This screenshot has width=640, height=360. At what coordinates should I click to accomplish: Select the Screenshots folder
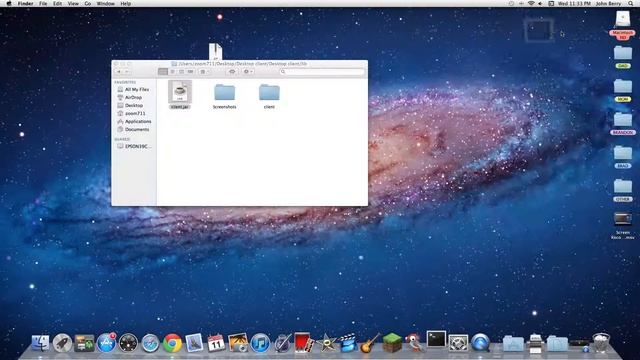[224, 96]
